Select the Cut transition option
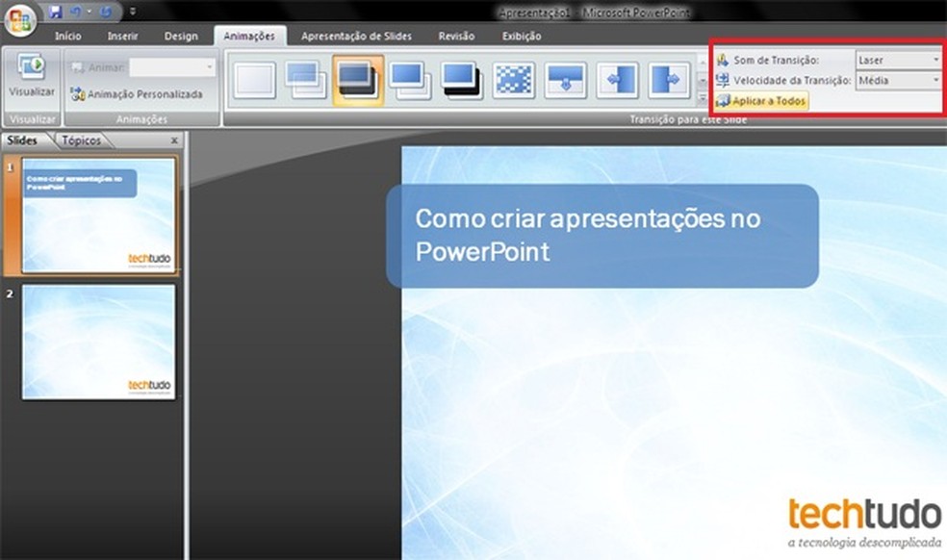The width and height of the screenshot is (947, 560). (x=410, y=82)
